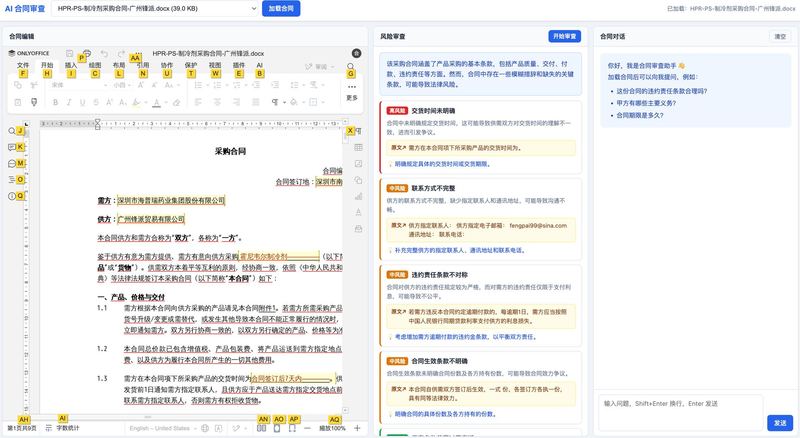Click the clear style eraser icon
Image resolution: width=800 pixels, height=438 pixels.
pos(177,102)
